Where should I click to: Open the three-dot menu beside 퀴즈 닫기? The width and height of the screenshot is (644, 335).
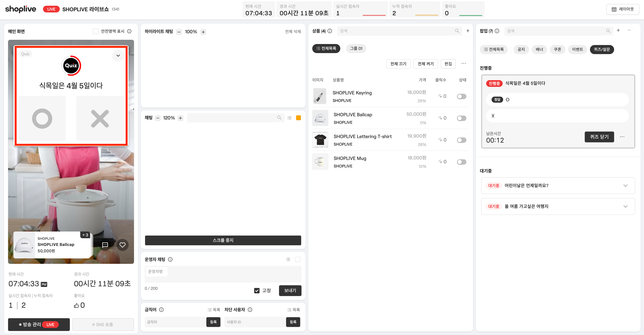(x=622, y=137)
